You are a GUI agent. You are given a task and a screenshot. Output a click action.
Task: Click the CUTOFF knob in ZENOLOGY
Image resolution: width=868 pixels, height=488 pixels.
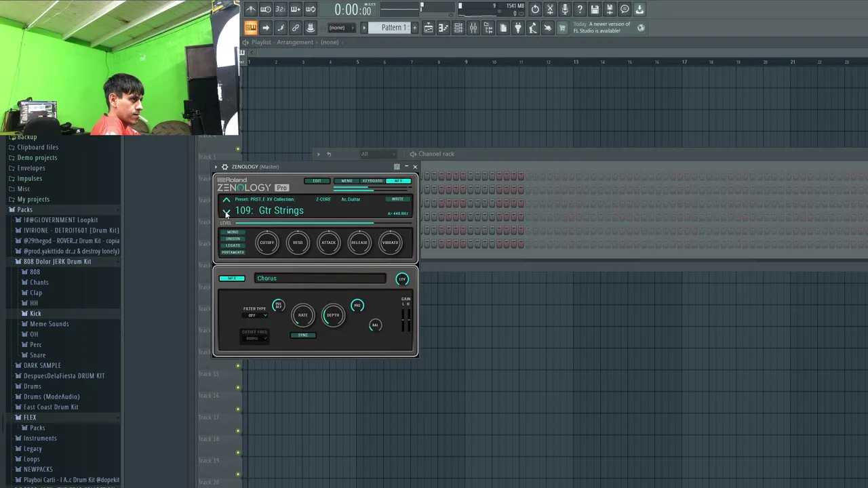pos(267,243)
